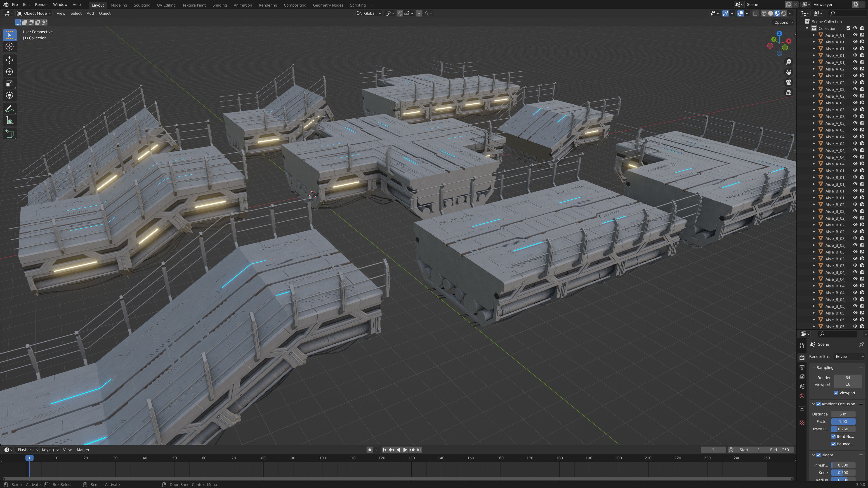Hide the first Aisle_A_01 object with eye icon
868x488 pixels.
click(855, 35)
